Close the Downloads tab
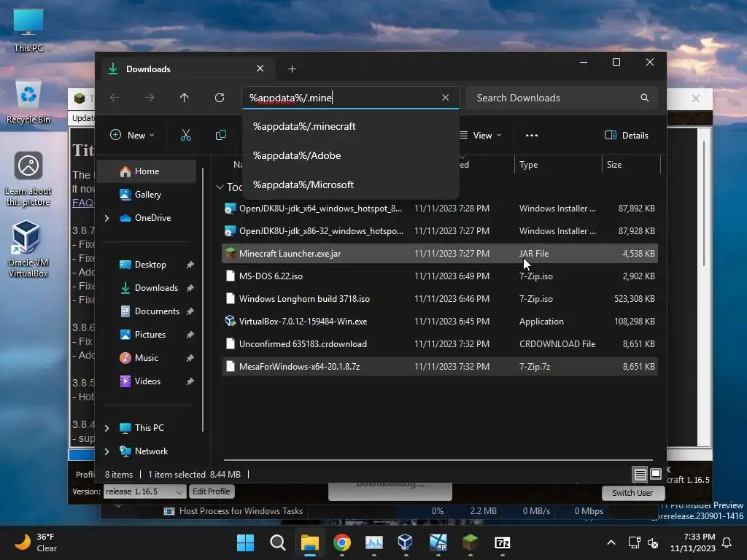Screen dimensions: 747x560 260,69
